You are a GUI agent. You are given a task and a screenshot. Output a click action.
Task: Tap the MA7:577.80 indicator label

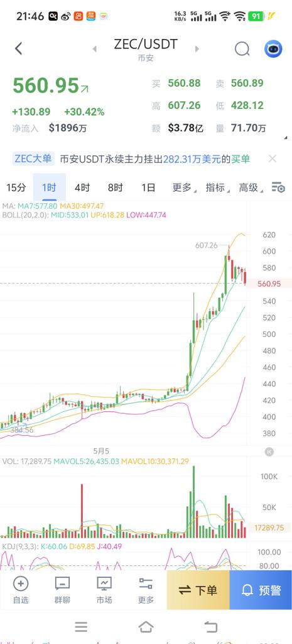pos(36,206)
